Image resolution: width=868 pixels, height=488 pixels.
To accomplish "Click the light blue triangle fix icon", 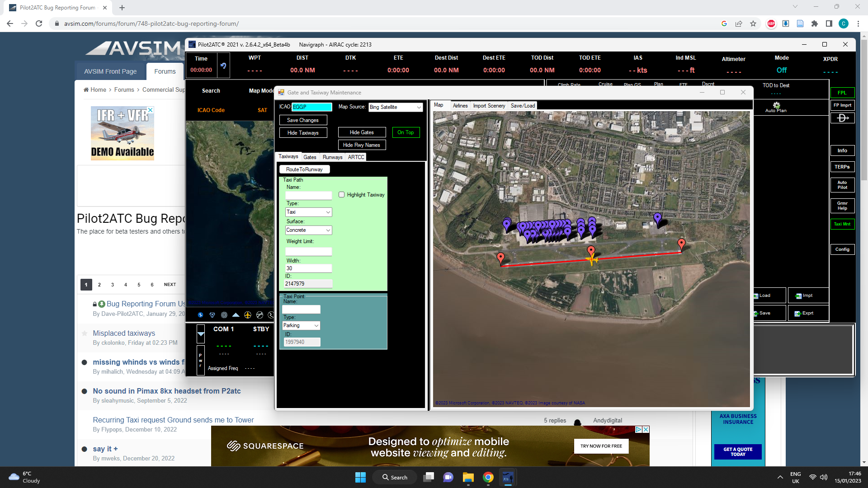I will tap(236, 315).
